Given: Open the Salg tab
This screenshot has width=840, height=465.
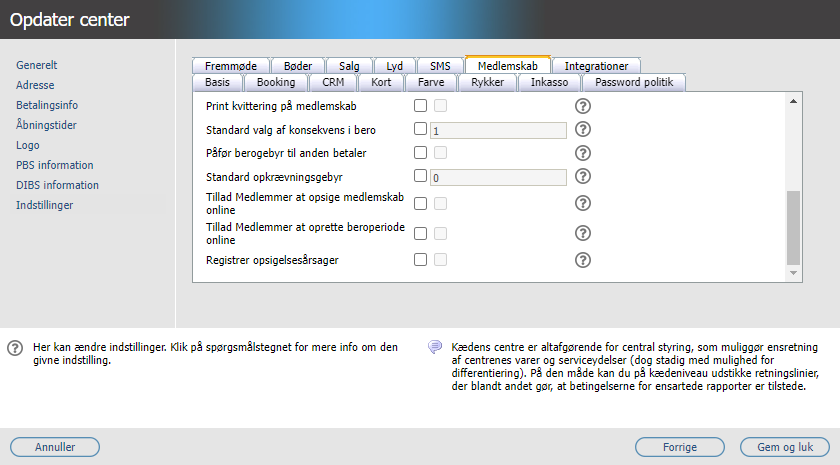Looking at the screenshot, I should pos(349,66).
